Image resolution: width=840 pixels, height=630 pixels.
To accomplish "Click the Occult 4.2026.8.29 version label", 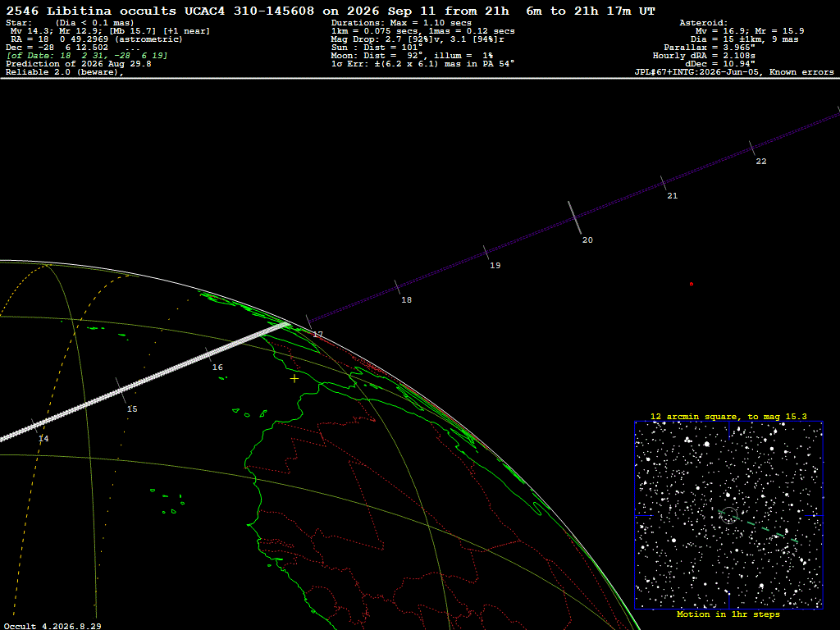I will 52,626.
